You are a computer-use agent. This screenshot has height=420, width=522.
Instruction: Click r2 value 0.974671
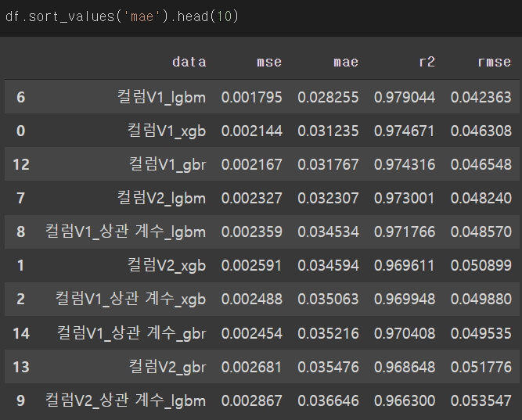coord(405,131)
